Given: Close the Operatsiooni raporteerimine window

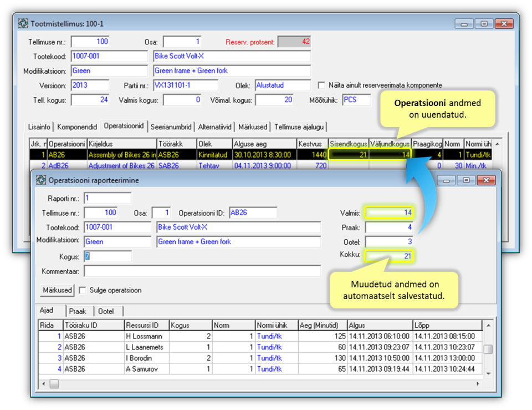Looking at the screenshot, I should [486, 180].
